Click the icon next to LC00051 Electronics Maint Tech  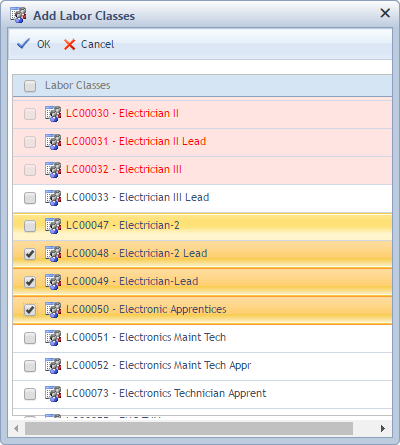tap(53, 338)
